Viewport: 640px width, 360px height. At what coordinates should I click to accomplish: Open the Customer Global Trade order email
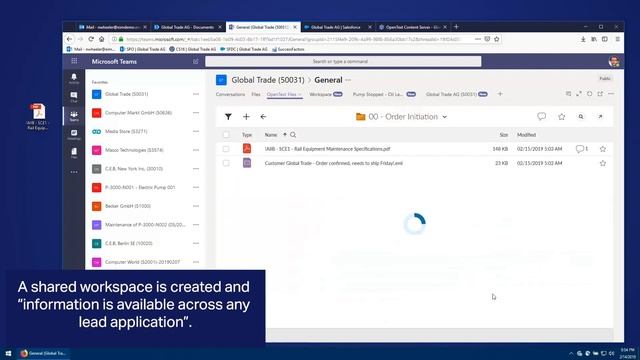pos(333,163)
